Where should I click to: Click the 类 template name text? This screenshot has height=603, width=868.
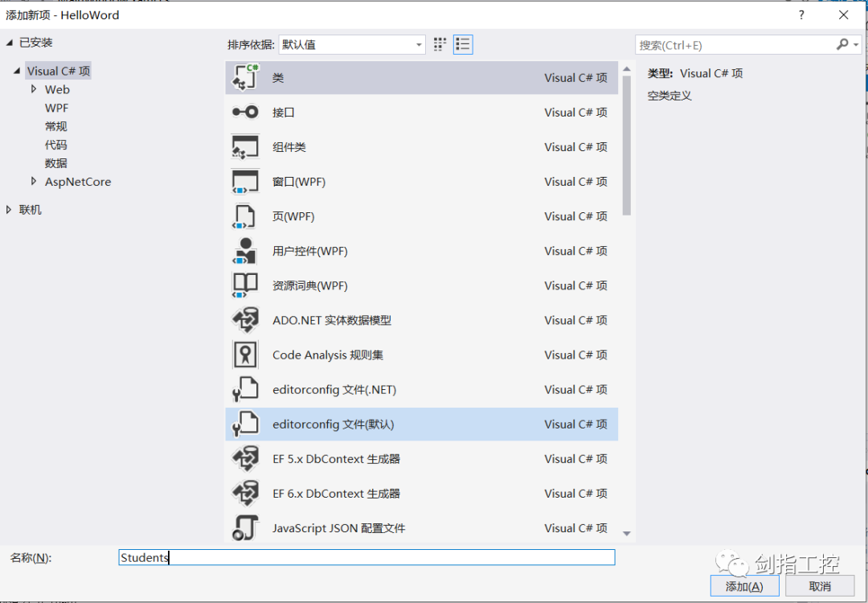point(278,77)
